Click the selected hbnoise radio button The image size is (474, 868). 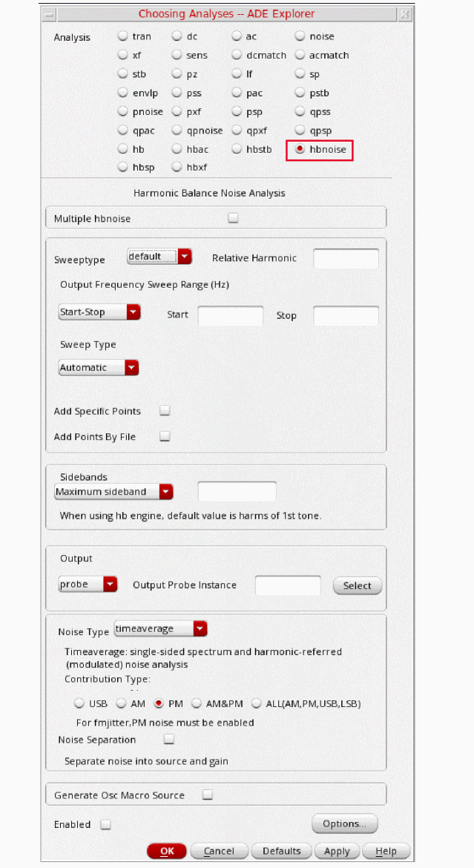click(x=300, y=149)
